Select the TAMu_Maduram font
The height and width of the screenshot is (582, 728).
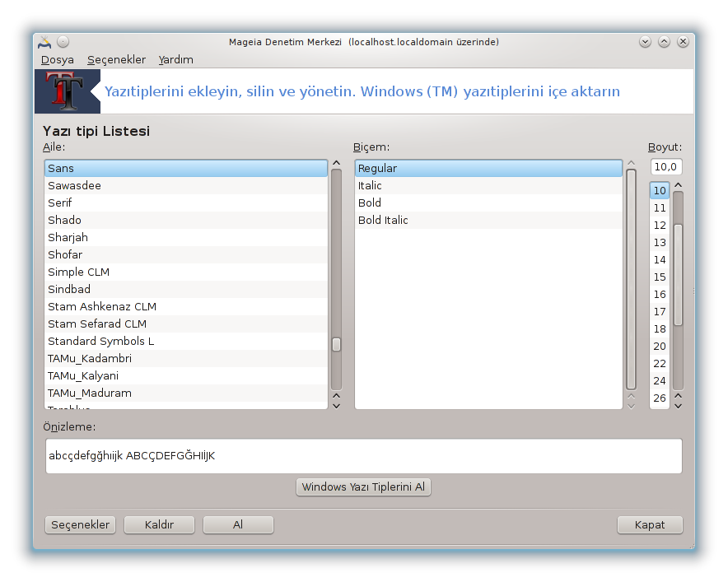pos(186,393)
